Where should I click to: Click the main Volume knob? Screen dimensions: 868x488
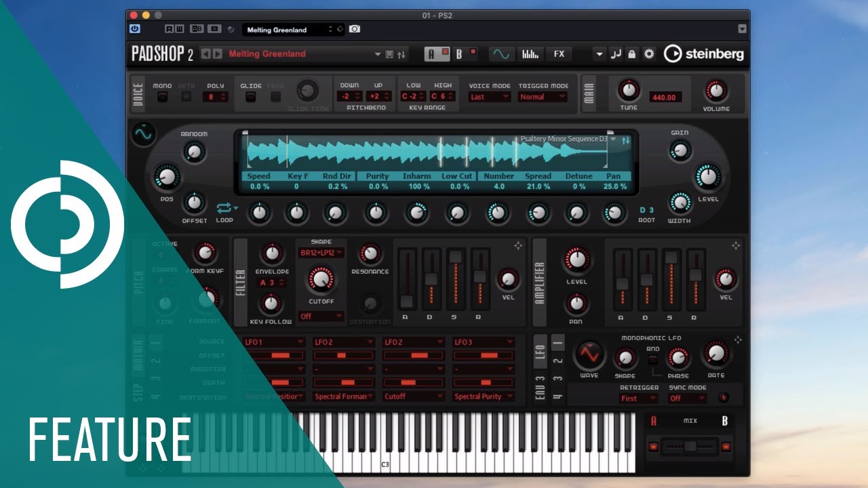click(x=715, y=90)
